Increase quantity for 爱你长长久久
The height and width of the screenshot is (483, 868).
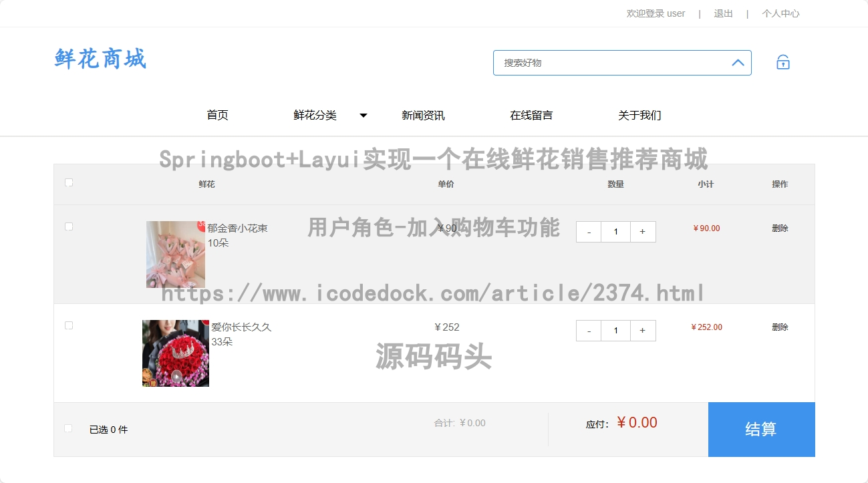point(643,331)
